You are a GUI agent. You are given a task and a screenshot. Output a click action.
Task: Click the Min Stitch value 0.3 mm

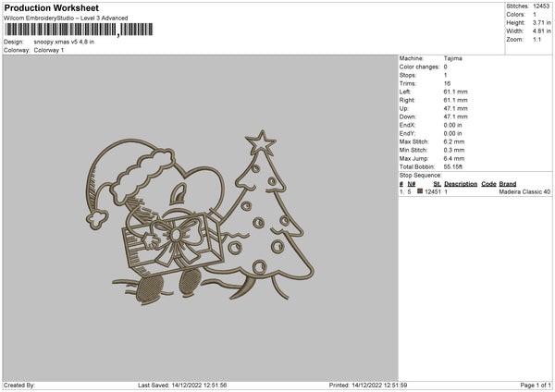point(454,151)
